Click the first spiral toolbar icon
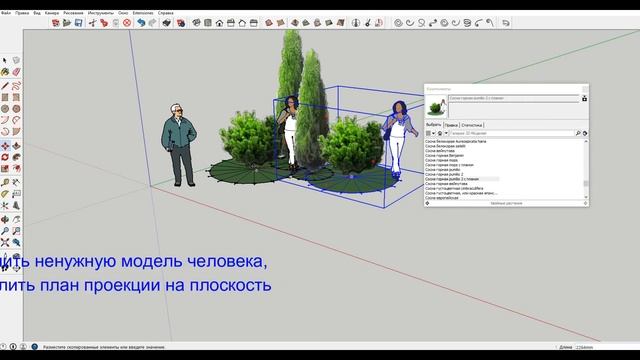This screenshot has width=640, height=360. (398, 23)
